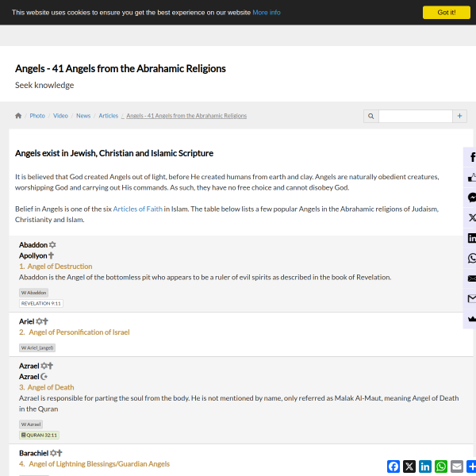Click the Seek knowledge subtitle
The width and height of the screenshot is (476, 476).
(44, 85)
